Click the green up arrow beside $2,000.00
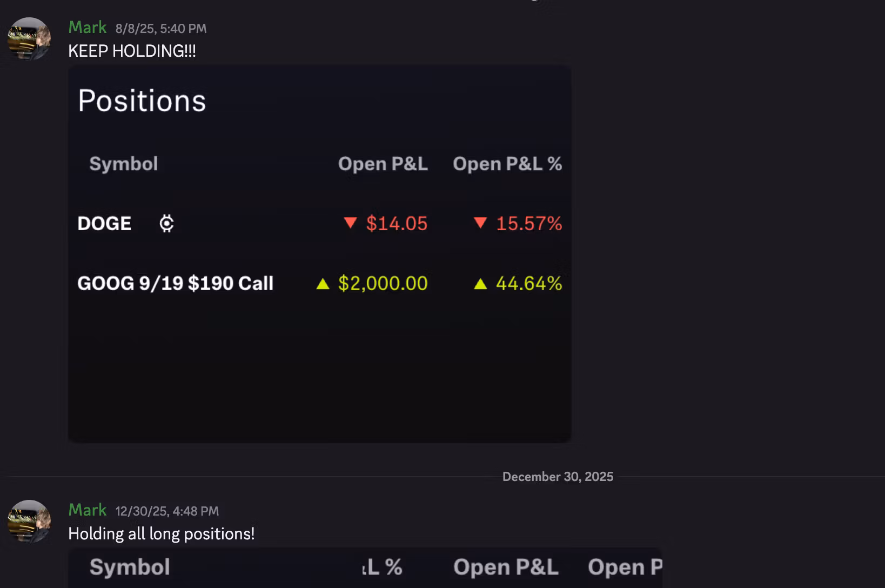 click(x=323, y=284)
